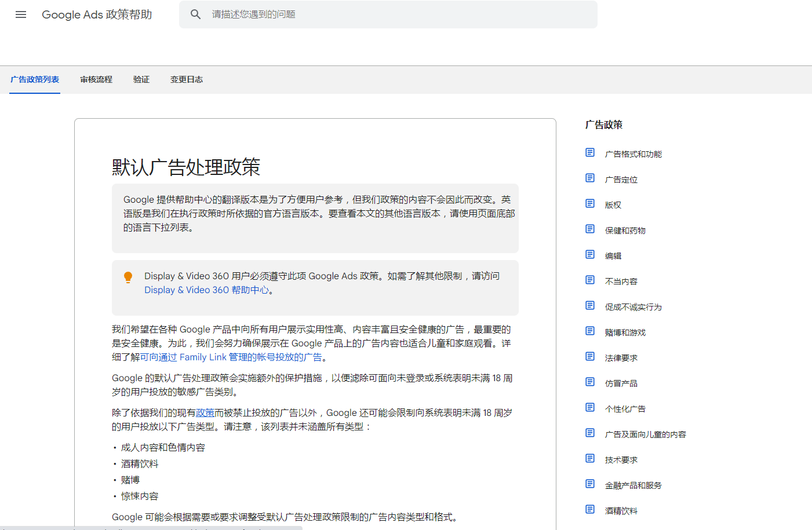Click the article icon beside 保健和药物

tap(590, 229)
